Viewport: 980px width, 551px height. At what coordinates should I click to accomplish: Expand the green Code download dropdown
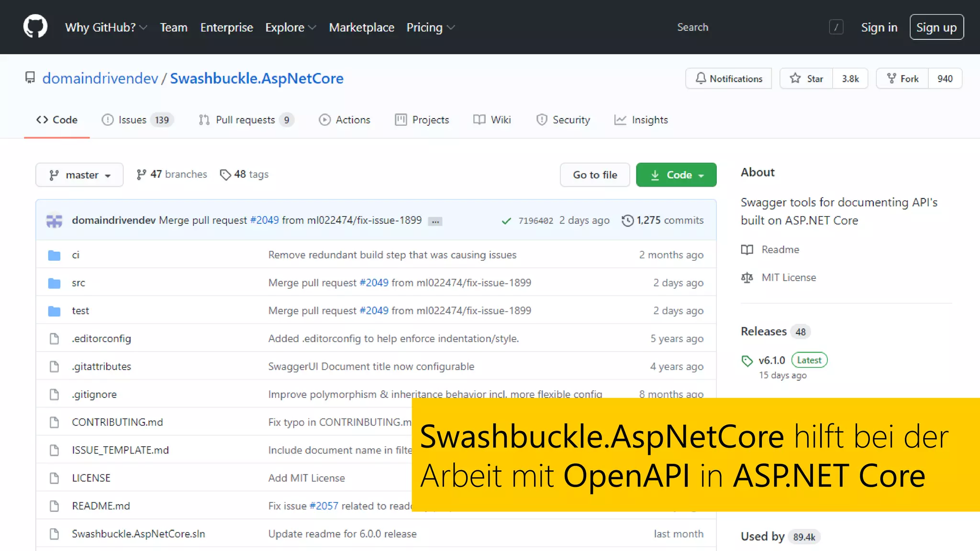tap(676, 175)
